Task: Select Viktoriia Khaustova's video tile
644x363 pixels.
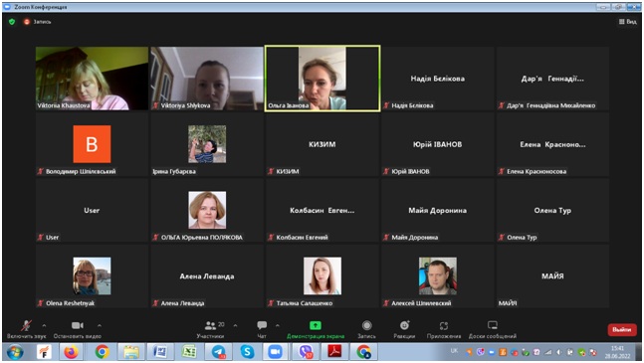Action: tap(92, 79)
